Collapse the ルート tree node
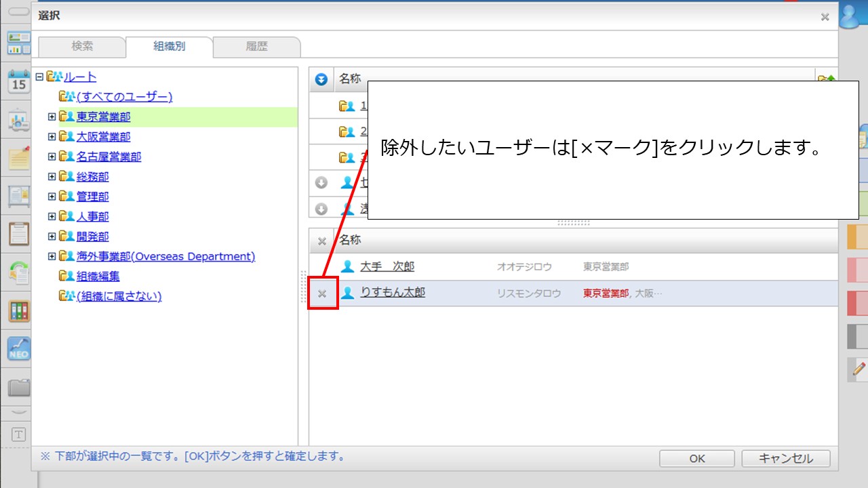This screenshot has width=868, height=488. (39, 77)
